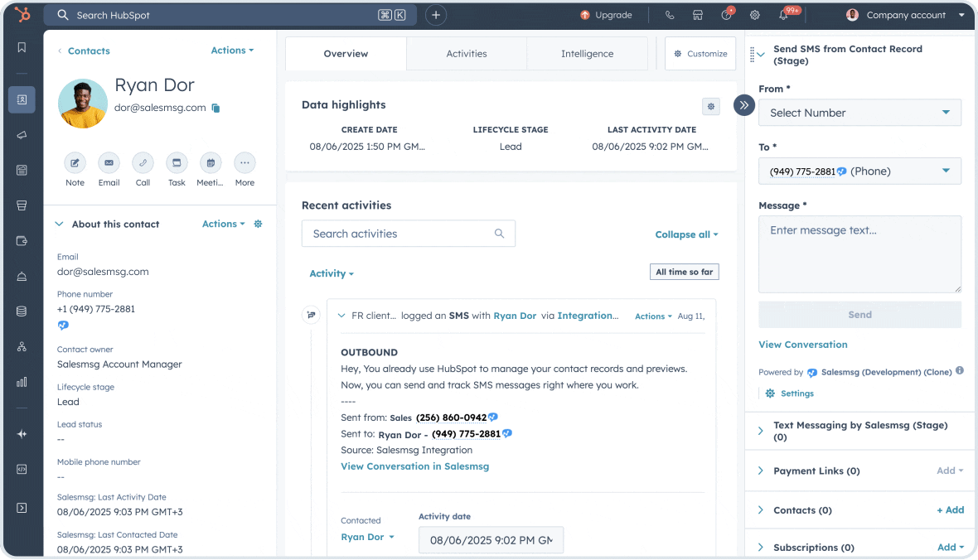Click Ryan Dor link in activity header

pos(515,316)
